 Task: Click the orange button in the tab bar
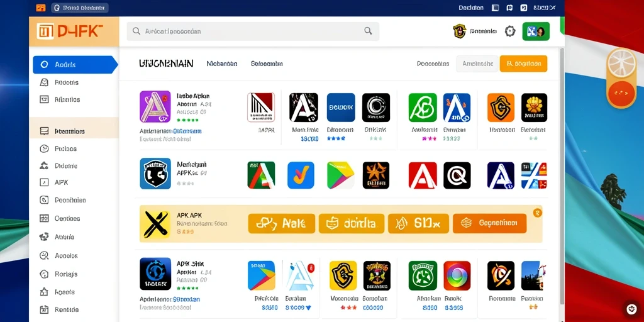(523, 64)
